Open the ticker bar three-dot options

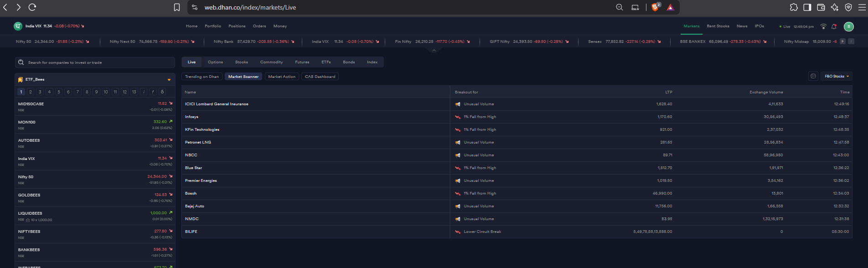point(851,41)
